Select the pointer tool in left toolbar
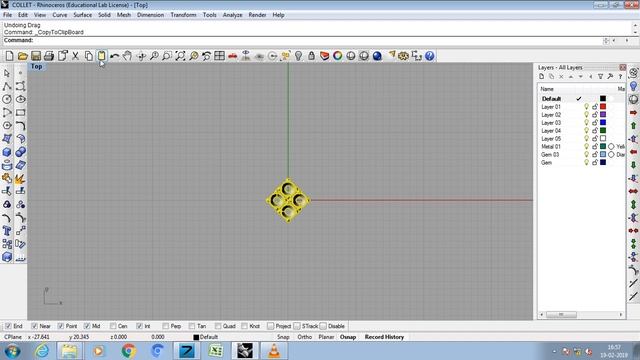The height and width of the screenshot is (360, 640). [x=7, y=73]
